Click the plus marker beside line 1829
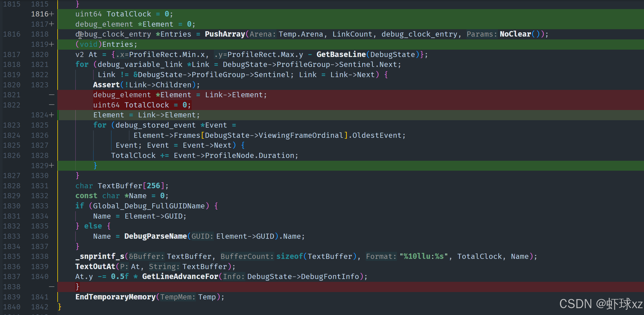The height and width of the screenshot is (315, 644). click(51, 165)
